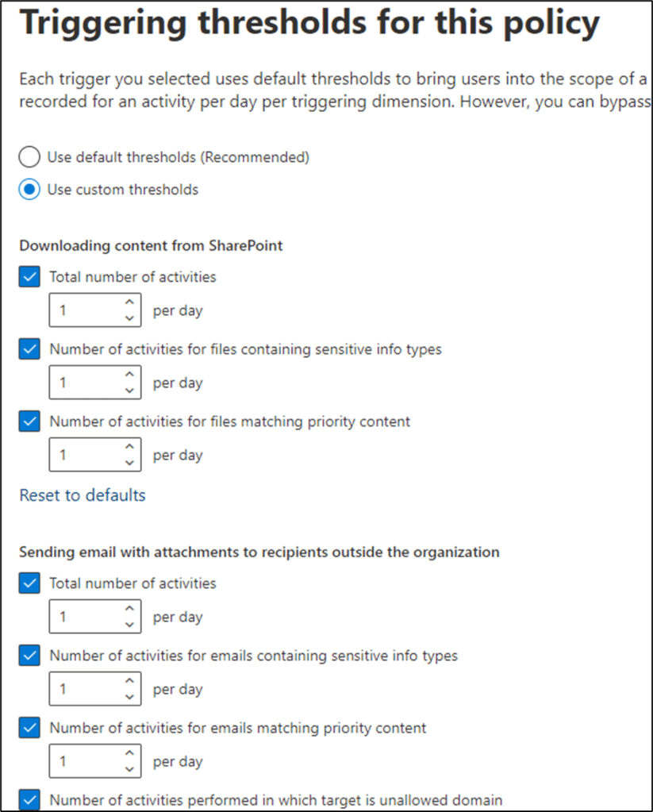The image size is (653, 812).
Task: Increase email total activities threshold value
Action: (130, 610)
